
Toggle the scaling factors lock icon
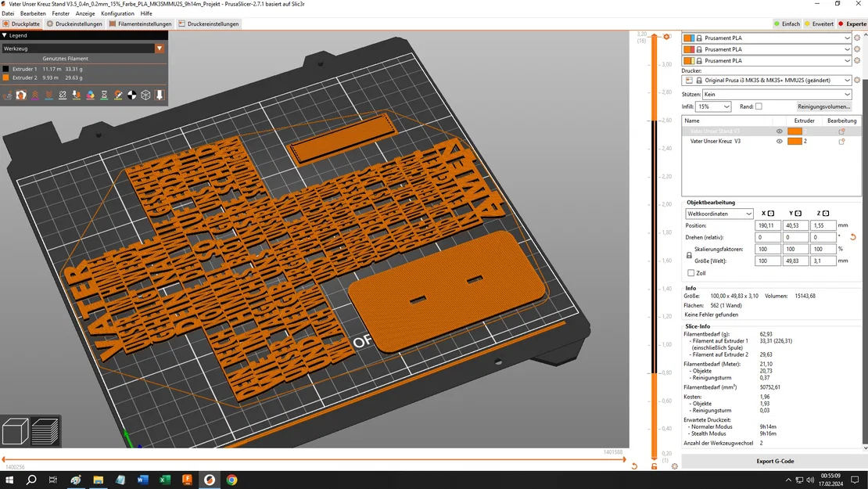689,255
